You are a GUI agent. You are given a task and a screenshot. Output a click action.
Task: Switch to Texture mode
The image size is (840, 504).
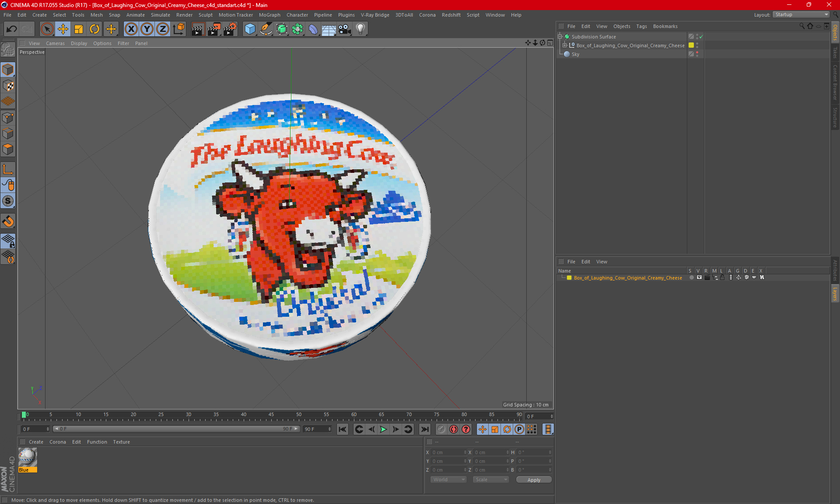8,86
